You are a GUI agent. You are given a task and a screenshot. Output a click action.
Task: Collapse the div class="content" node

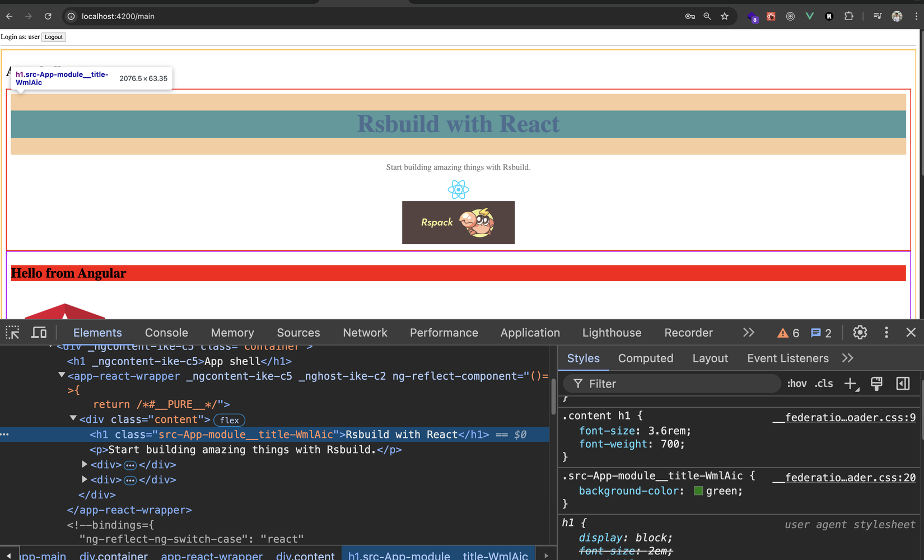click(x=73, y=418)
